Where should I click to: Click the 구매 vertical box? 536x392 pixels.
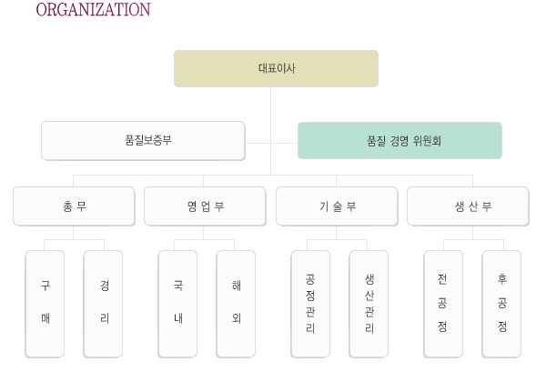click(45, 304)
